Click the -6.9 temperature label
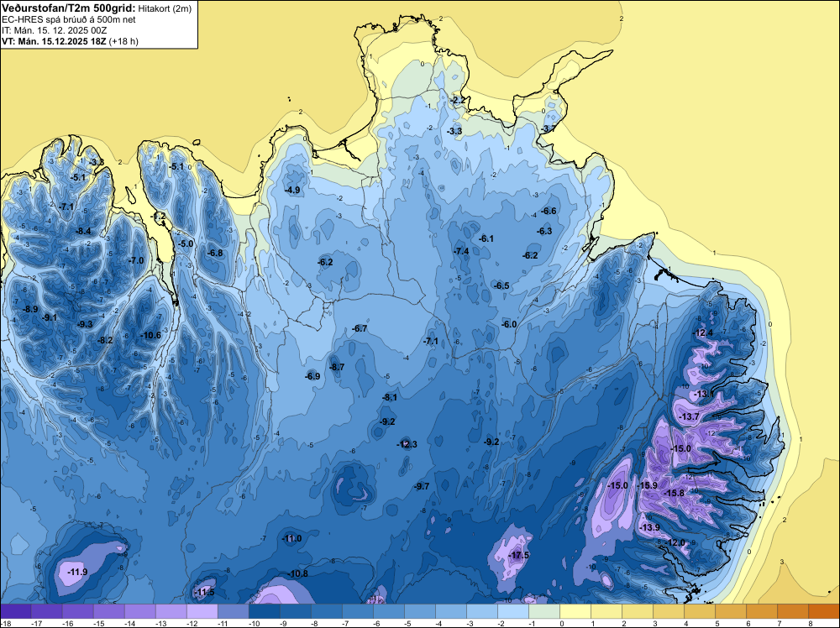 (x=312, y=376)
